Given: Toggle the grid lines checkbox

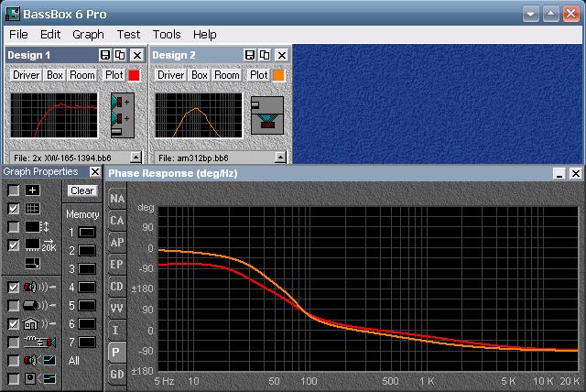Looking at the screenshot, I should 14,208.
